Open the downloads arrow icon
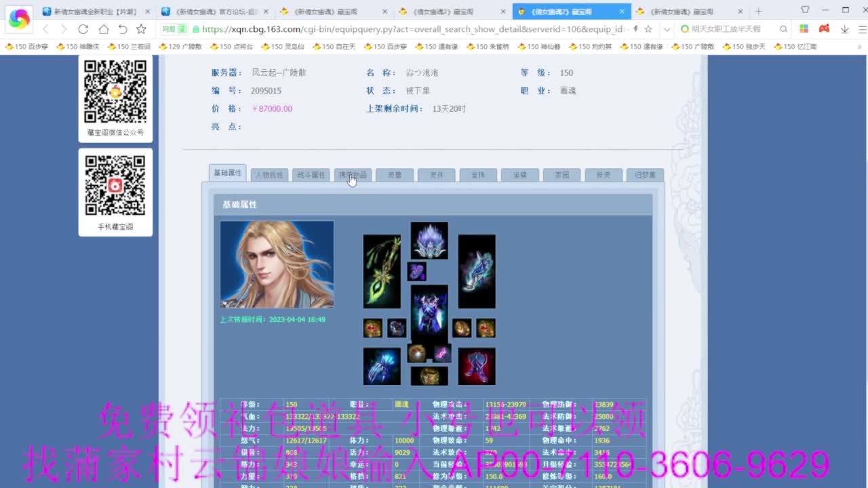The width and height of the screenshot is (868, 488). [x=844, y=29]
